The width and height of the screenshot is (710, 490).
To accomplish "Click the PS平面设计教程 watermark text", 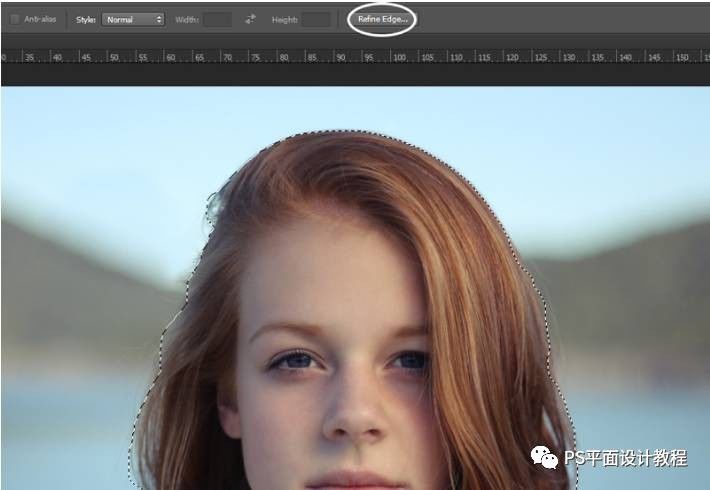I will (625, 458).
